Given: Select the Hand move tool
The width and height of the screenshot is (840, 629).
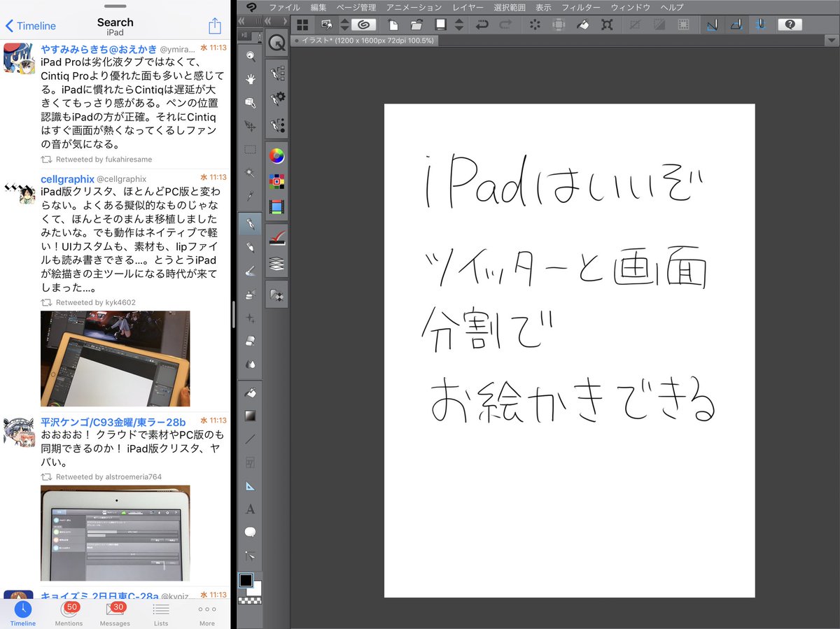Looking at the screenshot, I should (251, 79).
